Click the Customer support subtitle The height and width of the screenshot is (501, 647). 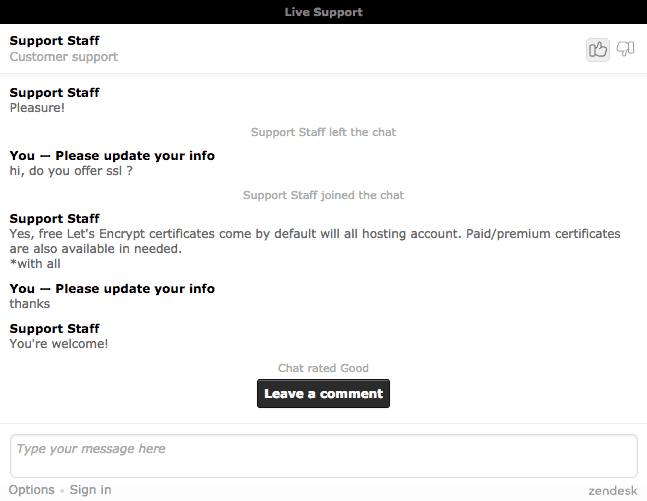(64, 57)
